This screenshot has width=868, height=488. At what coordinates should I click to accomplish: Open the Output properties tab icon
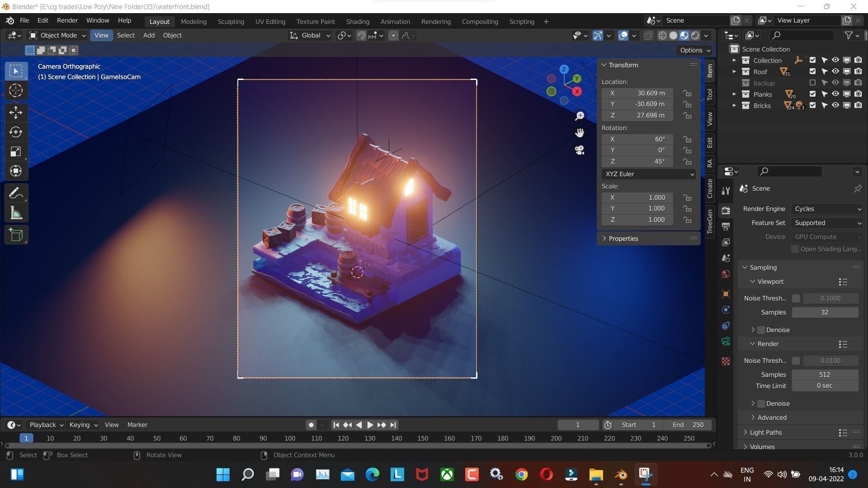[726, 226]
